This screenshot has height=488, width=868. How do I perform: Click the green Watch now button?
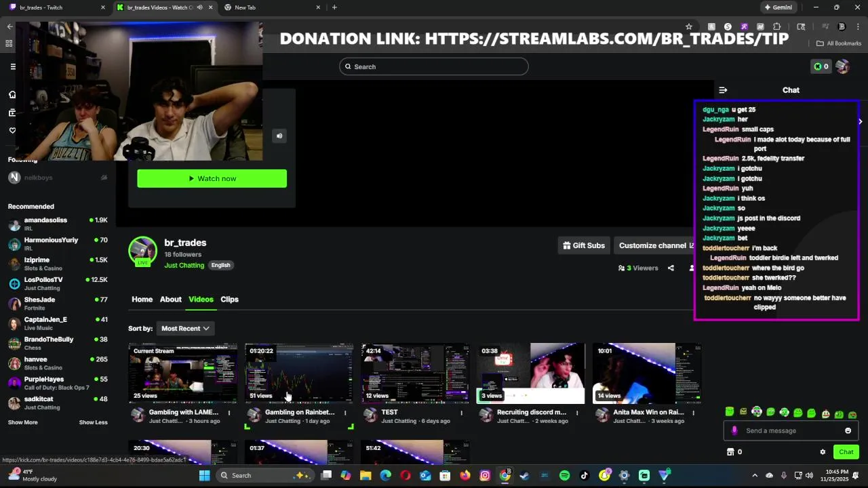click(212, 179)
